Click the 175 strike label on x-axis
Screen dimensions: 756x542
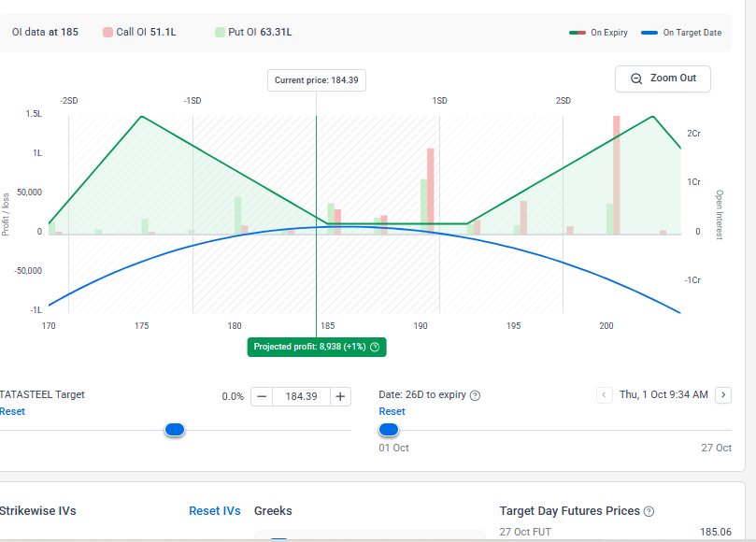coord(142,326)
